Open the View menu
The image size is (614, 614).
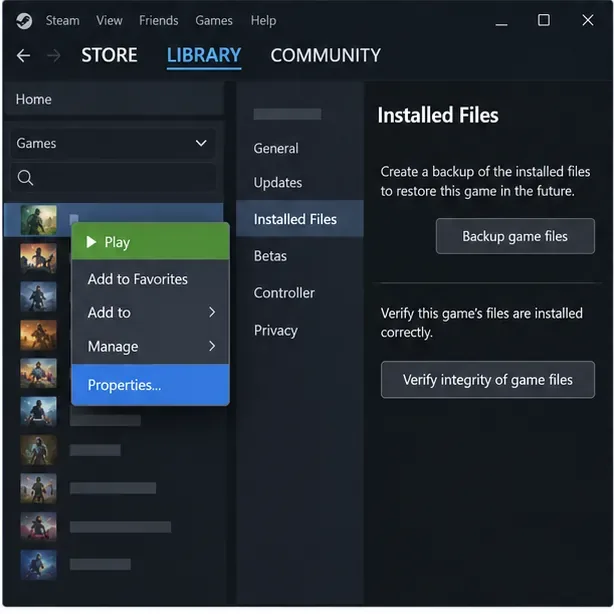click(109, 20)
